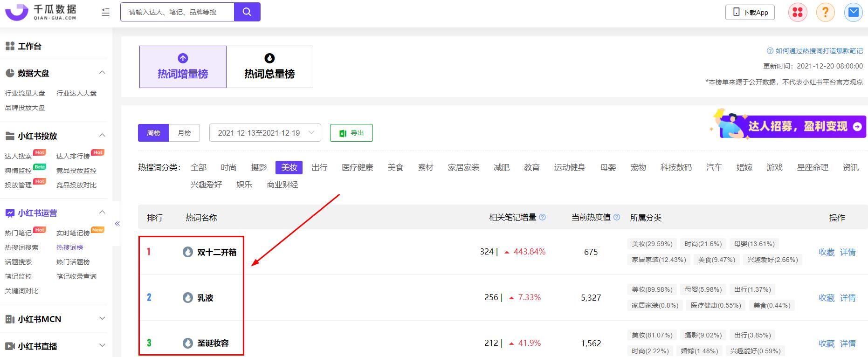Viewport: 868px width, 357px height.
Task: Open 热门笔记 in the sidebar
Action: [18, 233]
